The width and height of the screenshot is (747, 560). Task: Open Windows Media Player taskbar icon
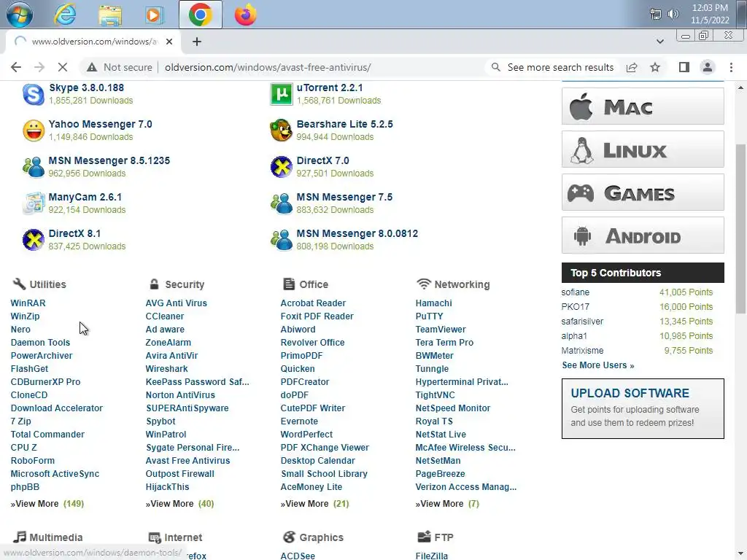(x=154, y=15)
